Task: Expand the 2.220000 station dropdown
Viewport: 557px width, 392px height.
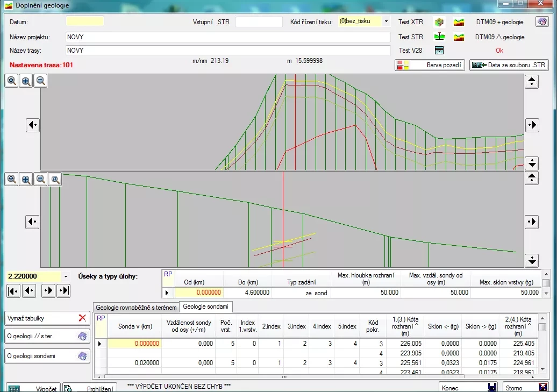Action: [66, 276]
